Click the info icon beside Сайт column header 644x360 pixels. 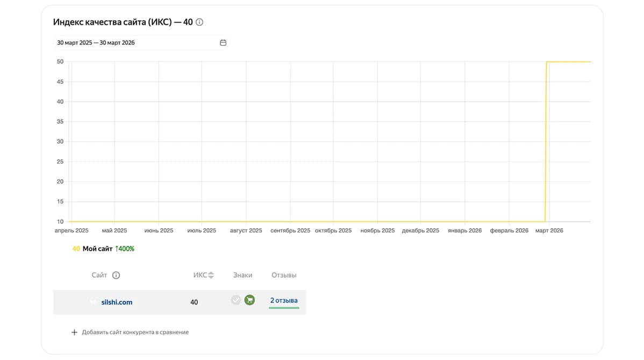(x=116, y=276)
